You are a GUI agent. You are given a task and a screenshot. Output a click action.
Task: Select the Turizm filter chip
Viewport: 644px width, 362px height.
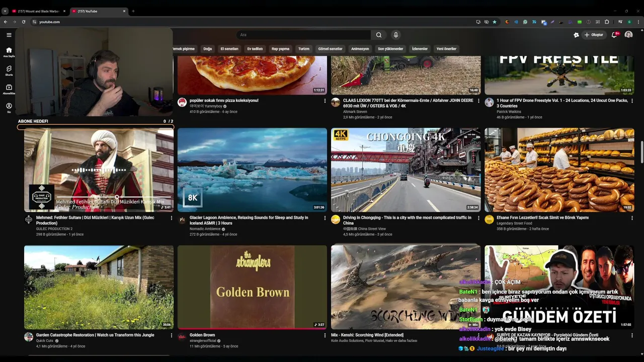click(x=304, y=49)
